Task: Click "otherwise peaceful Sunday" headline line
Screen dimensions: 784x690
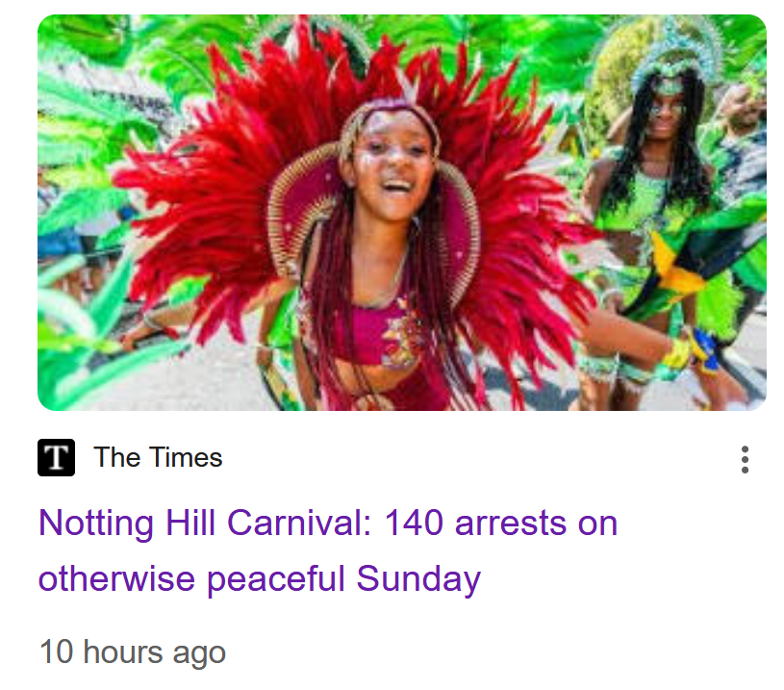Action: [x=260, y=579]
